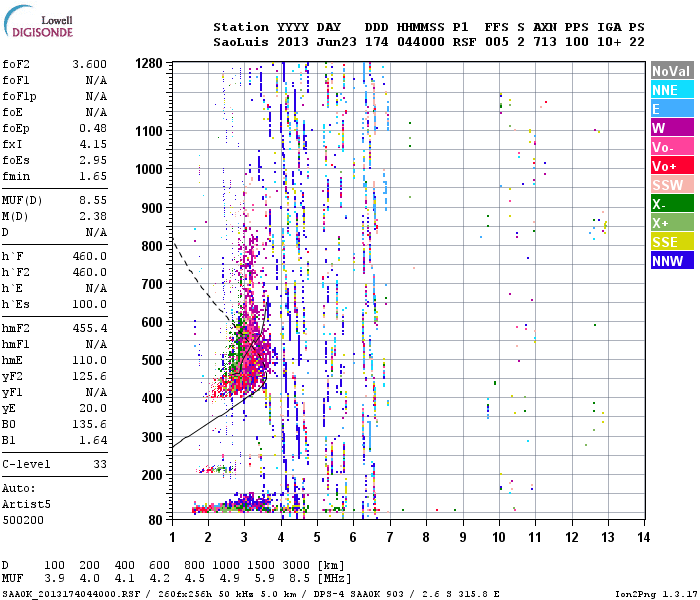700x600 pixels.
Task: Click the 14 MHz frequency axis label
Action: click(643, 537)
